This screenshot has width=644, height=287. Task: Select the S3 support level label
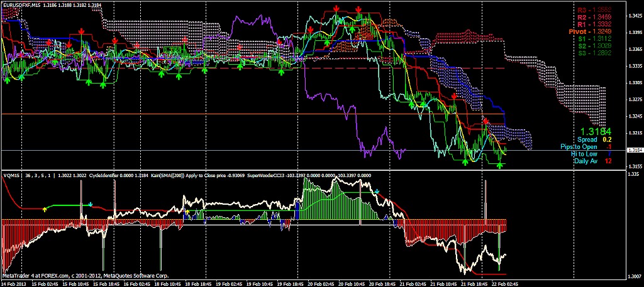[594, 53]
